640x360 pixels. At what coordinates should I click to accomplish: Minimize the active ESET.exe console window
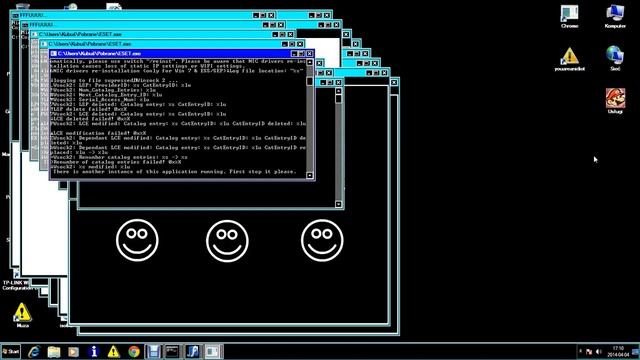point(294,53)
